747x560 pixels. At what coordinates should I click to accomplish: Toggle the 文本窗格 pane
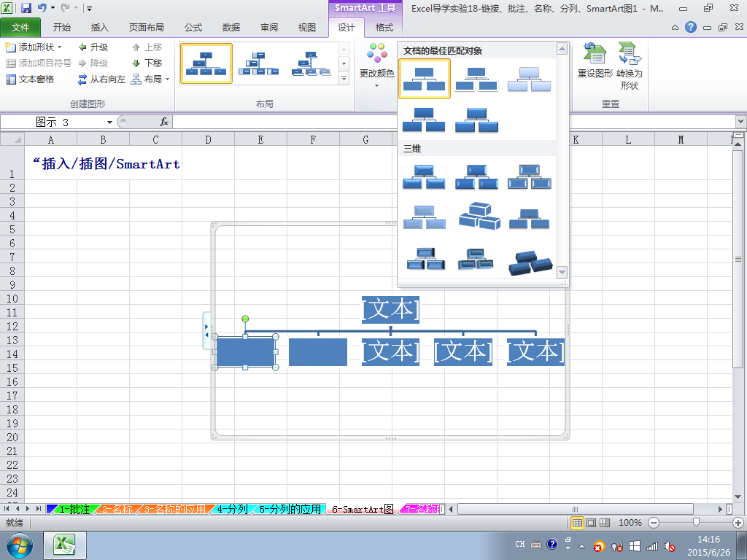[x=29, y=79]
